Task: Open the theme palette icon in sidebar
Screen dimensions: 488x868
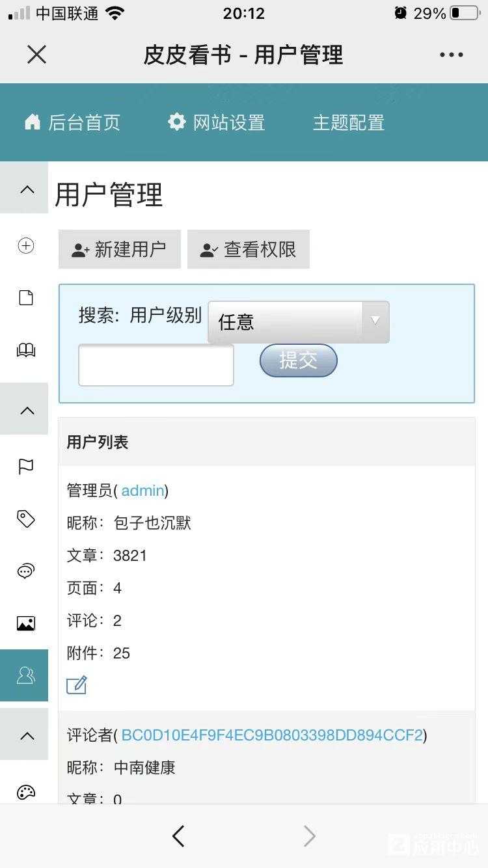Action: click(x=25, y=793)
